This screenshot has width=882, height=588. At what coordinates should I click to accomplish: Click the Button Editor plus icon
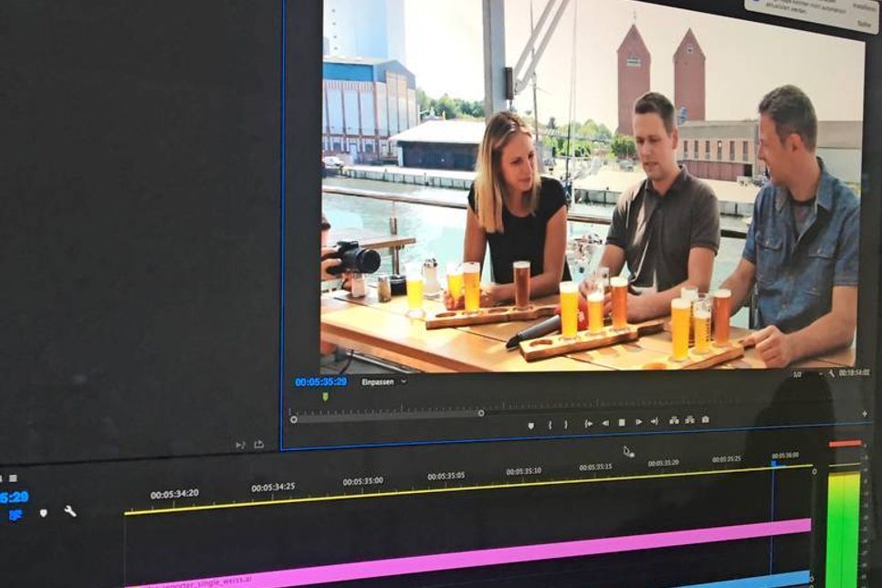(x=864, y=414)
